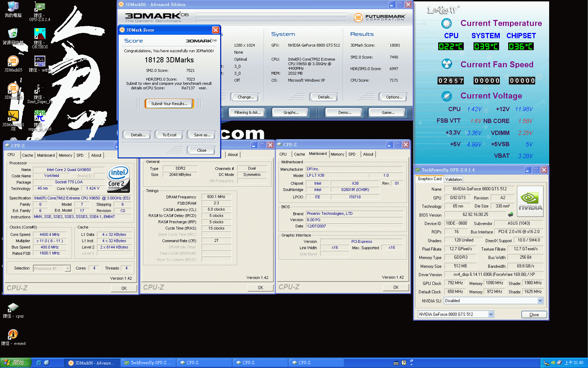Launch Demo in 3DMark06

coord(345,113)
